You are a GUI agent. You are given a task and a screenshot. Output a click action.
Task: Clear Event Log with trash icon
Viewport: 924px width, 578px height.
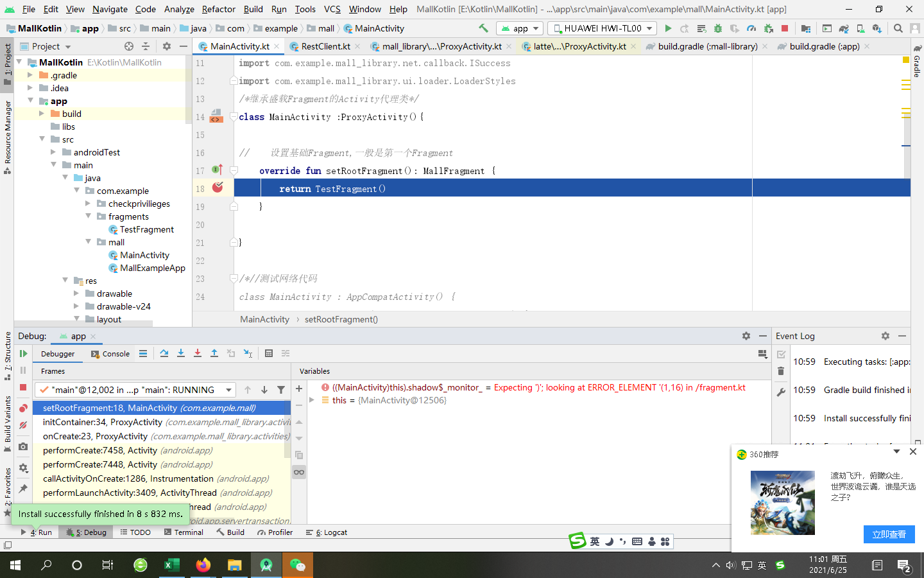pos(781,371)
